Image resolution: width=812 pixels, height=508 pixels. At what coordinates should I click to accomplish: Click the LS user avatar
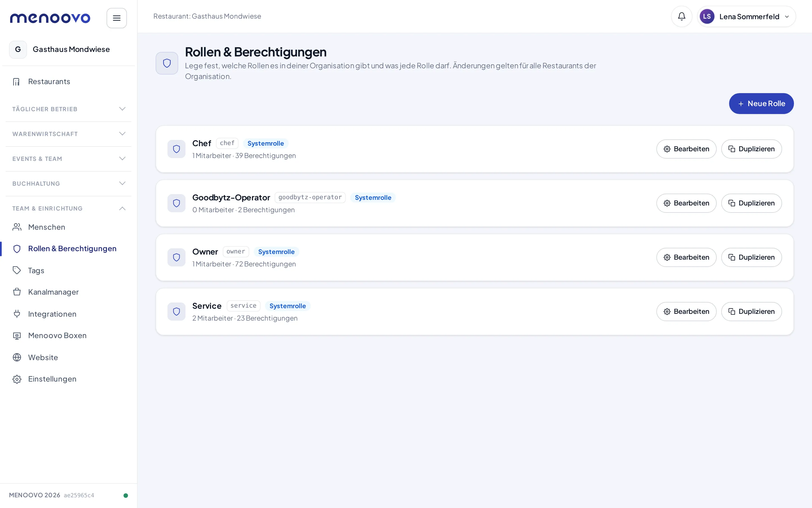pyautogui.click(x=707, y=16)
